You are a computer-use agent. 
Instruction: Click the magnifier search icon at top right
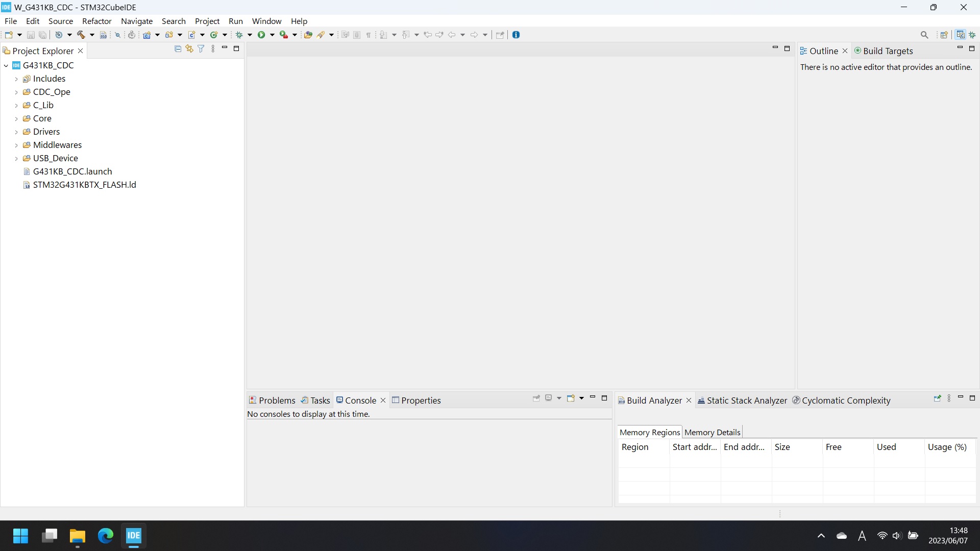point(924,35)
